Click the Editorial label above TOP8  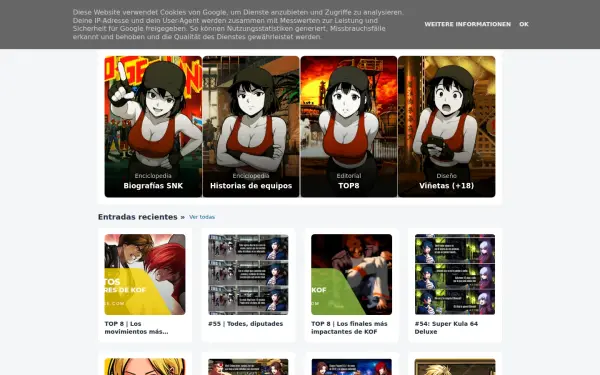tap(349, 176)
